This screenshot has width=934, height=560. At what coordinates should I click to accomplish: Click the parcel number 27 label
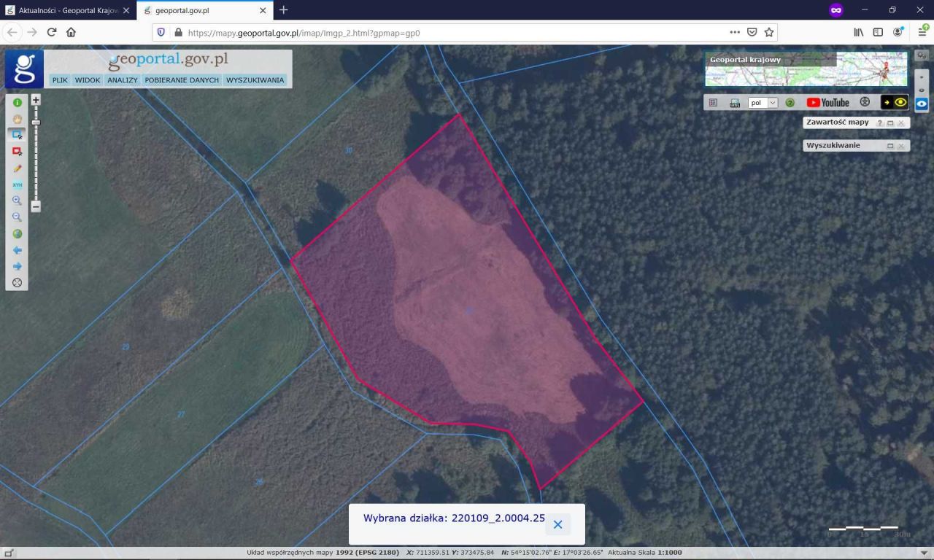coord(181,414)
